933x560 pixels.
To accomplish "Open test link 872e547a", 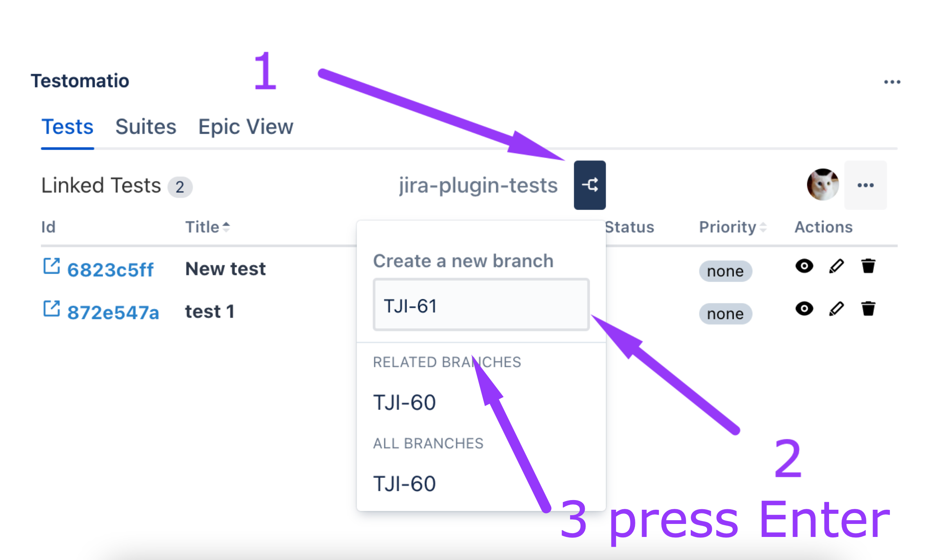I will click(113, 312).
